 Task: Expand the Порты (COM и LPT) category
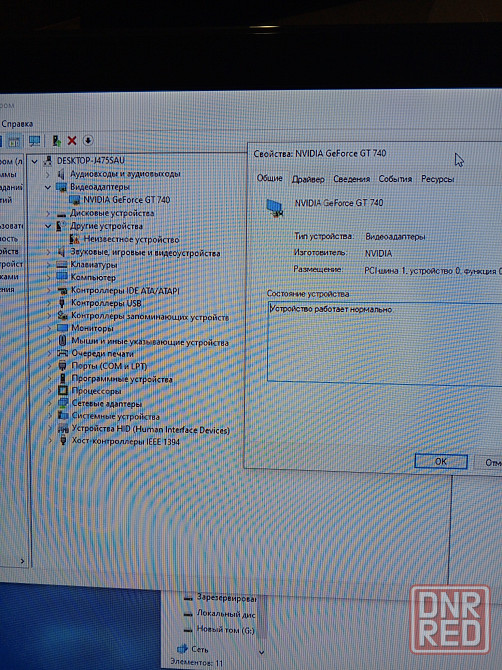(x=50, y=366)
